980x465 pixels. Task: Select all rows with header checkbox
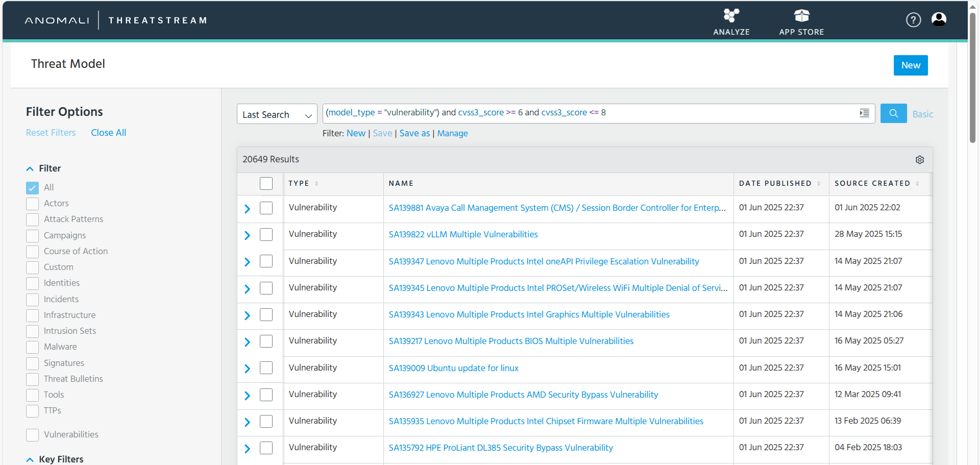click(266, 183)
